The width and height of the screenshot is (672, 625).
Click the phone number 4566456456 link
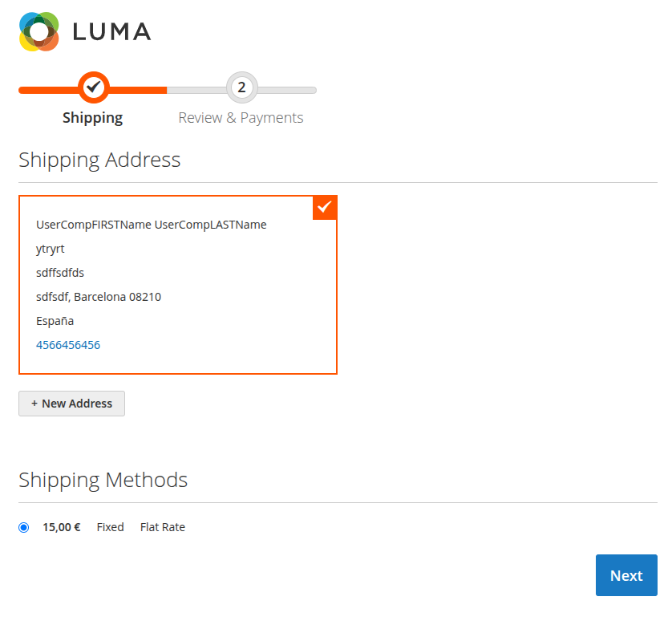pyautogui.click(x=67, y=344)
